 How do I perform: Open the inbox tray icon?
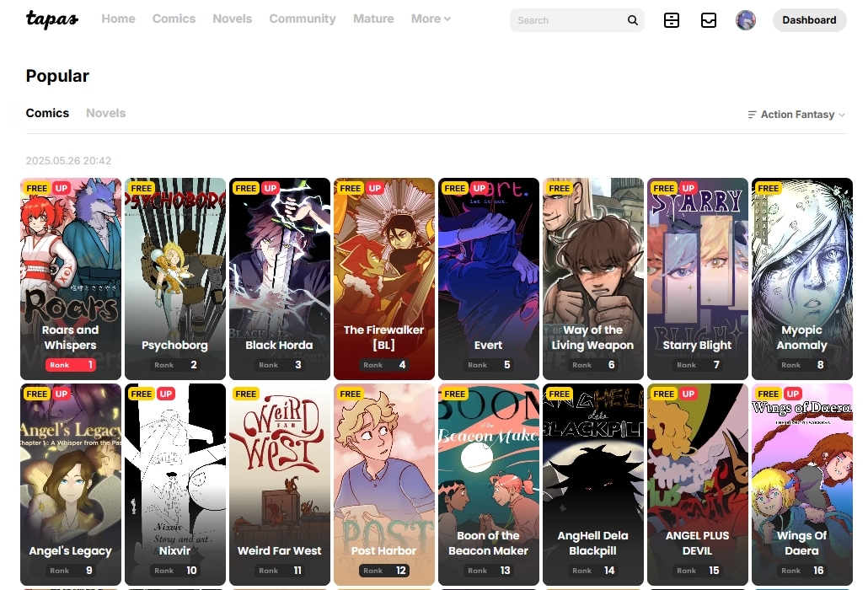point(709,20)
